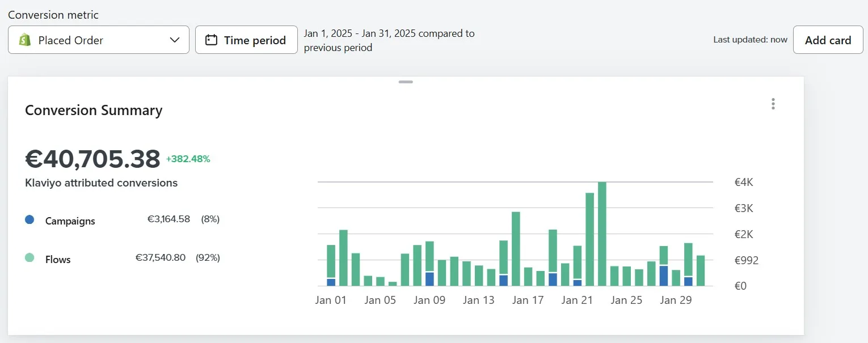868x343 pixels.
Task: Click the tallest green bar in the chart
Action: point(602,232)
